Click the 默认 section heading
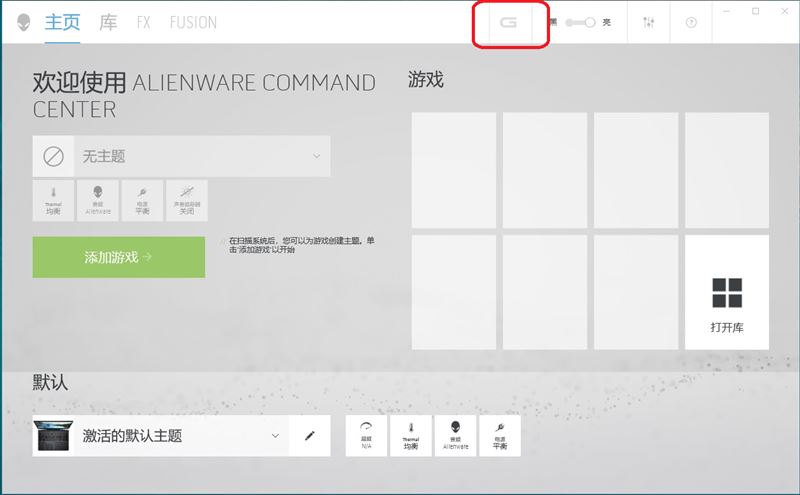Image resolution: width=800 pixels, height=495 pixels. tap(50, 382)
